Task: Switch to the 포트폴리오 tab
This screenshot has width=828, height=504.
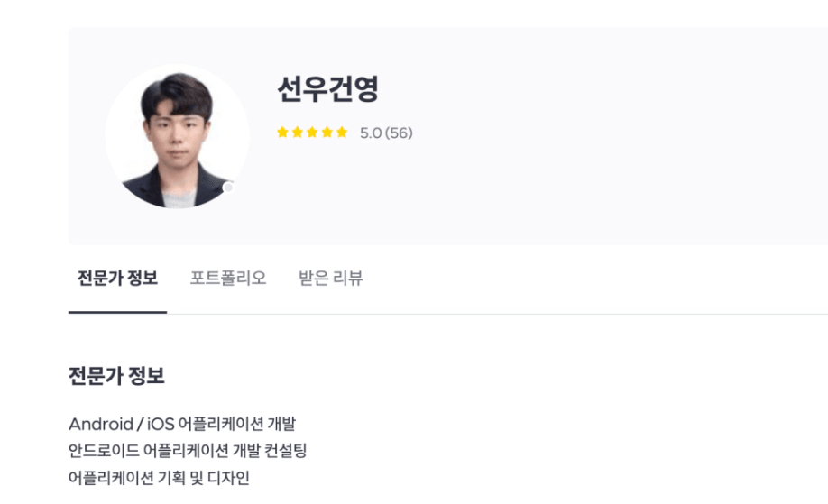Action: [228, 278]
